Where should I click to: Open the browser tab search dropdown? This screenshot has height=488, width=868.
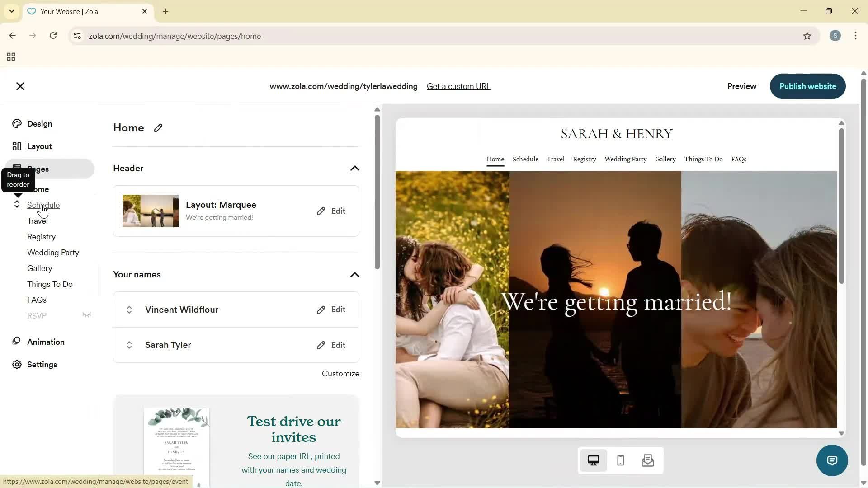(11, 11)
